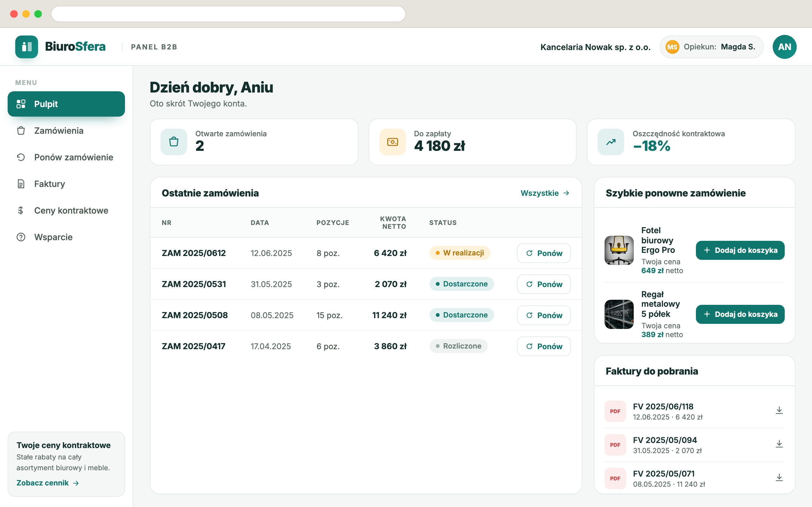Screen dimensions: 812x507
Task: Download invoice FV 2025/06/118
Action: tap(779, 410)
